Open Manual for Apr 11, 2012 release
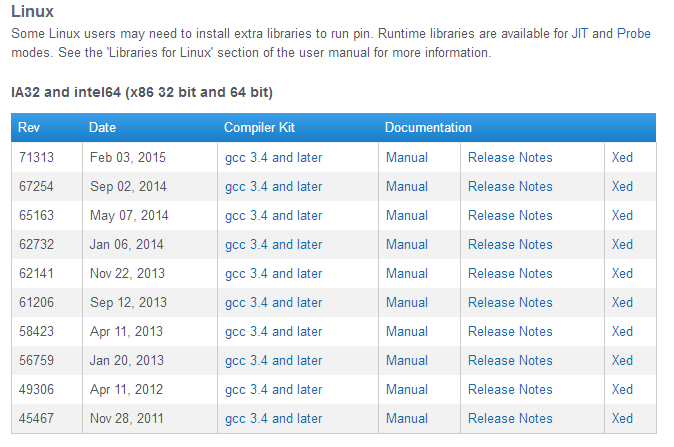Image resolution: width=674 pixels, height=447 pixels. point(407,390)
